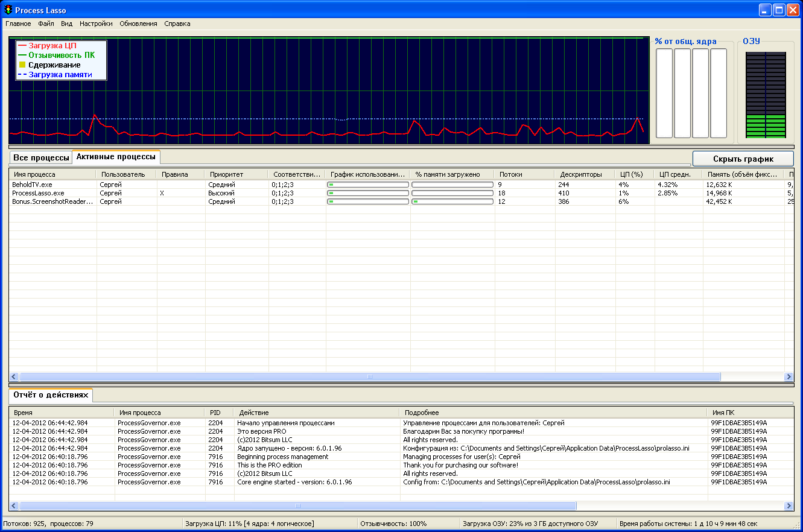The image size is (803, 532).
Task: Select log row Начало управления процессами
Action: 401,423
